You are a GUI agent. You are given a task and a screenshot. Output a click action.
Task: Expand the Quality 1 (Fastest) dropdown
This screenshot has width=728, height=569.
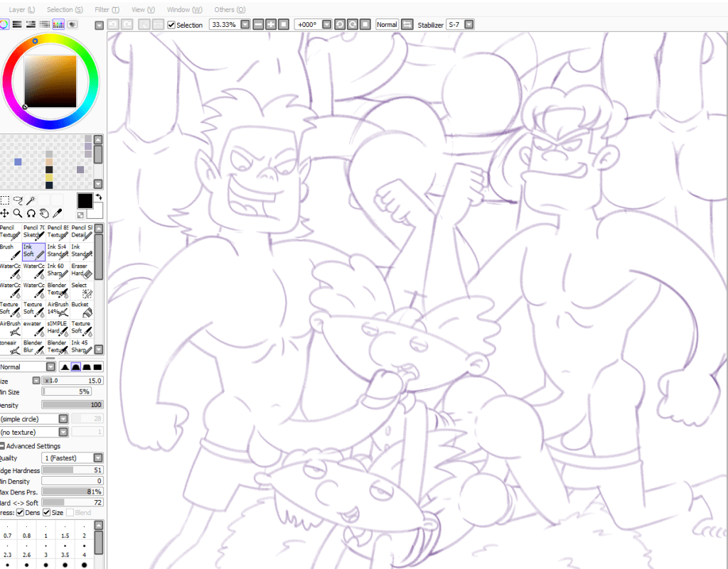click(x=97, y=458)
